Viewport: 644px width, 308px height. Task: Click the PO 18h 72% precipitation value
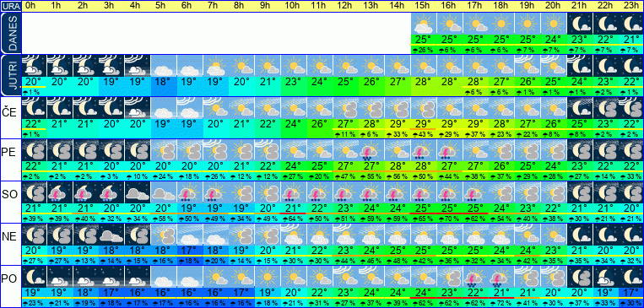click(x=501, y=303)
